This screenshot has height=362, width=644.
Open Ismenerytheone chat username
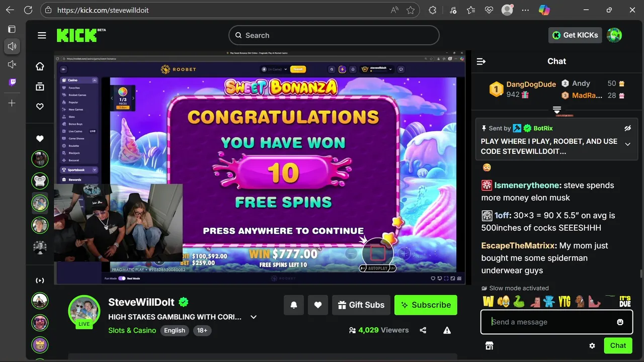pos(528,186)
